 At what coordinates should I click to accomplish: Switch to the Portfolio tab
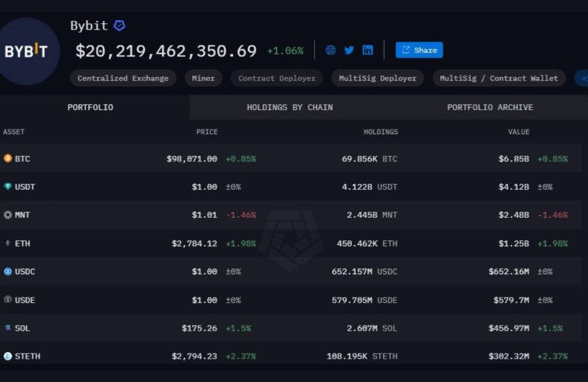point(90,107)
